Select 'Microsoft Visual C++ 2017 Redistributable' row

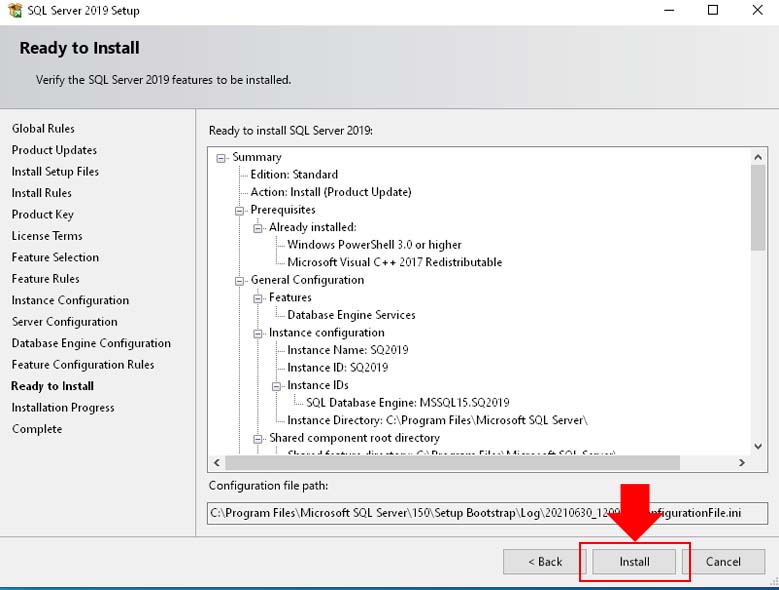[x=395, y=262]
